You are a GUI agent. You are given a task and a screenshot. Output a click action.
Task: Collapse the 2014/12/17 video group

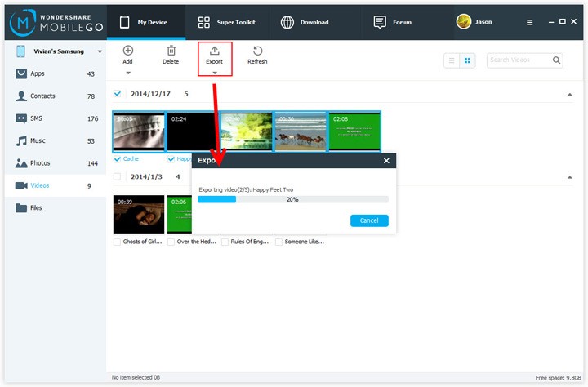(x=569, y=95)
